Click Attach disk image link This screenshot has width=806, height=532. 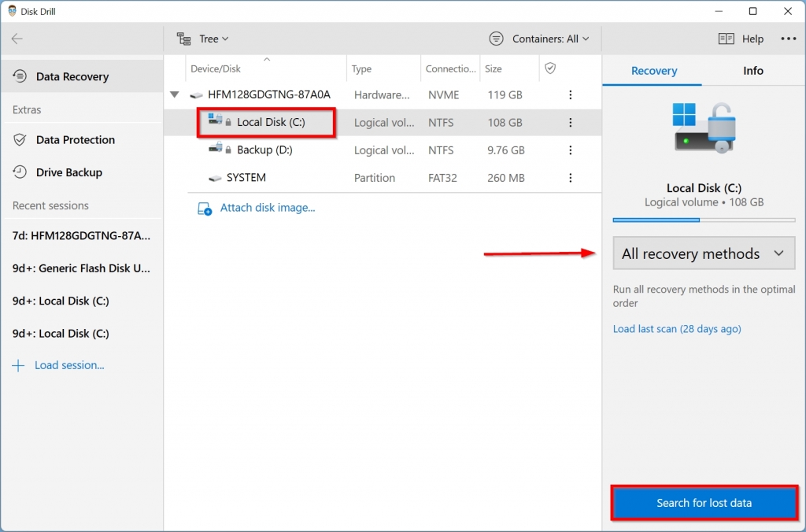pos(267,208)
